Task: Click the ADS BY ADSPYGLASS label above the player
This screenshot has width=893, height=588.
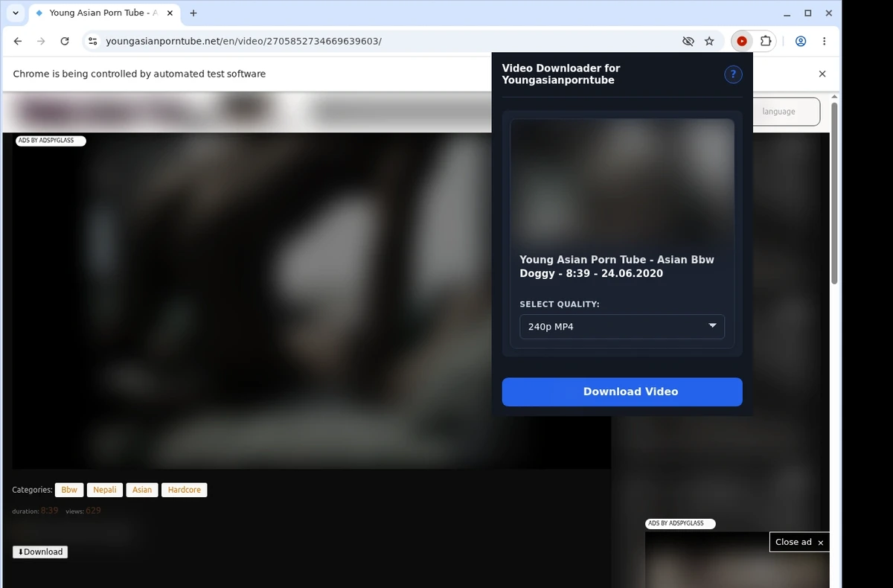Action: (49, 141)
